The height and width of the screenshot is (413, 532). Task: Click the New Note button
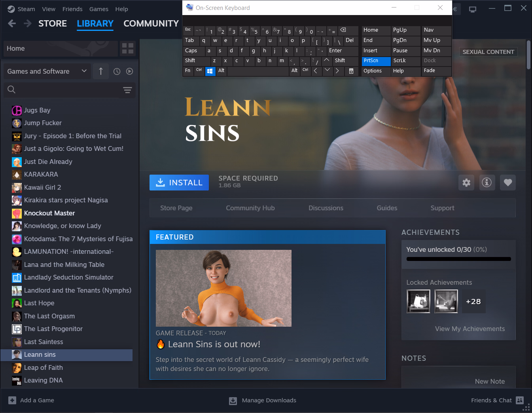[490, 381]
